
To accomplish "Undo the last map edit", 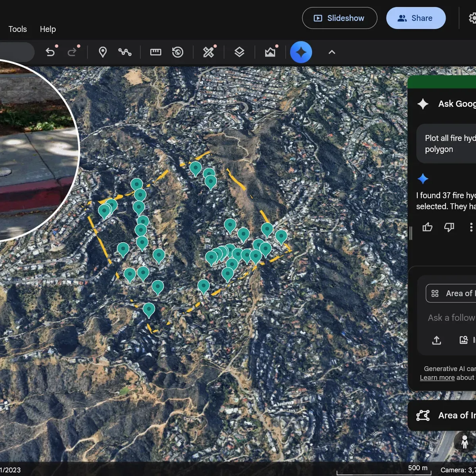I will 51,52.
